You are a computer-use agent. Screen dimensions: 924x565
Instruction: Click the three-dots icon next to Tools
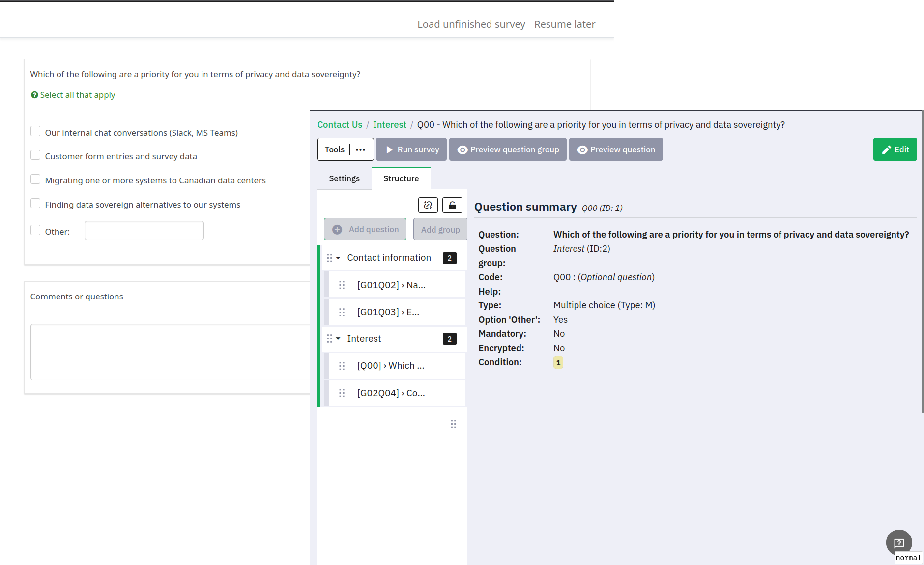(x=361, y=149)
